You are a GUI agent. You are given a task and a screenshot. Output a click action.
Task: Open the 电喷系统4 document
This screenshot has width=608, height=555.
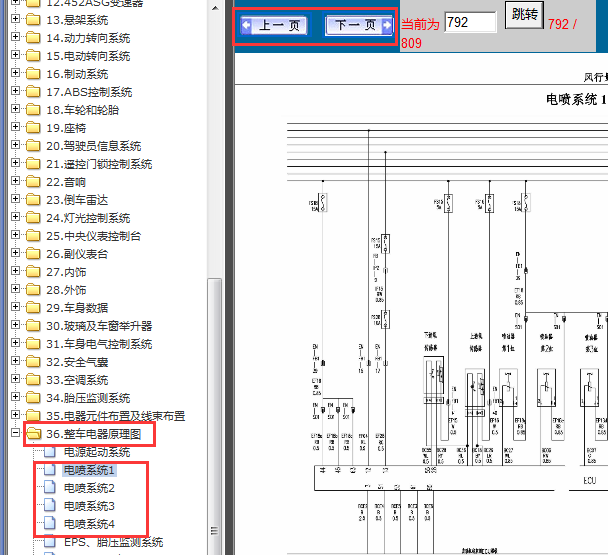pyautogui.click(x=89, y=524)
